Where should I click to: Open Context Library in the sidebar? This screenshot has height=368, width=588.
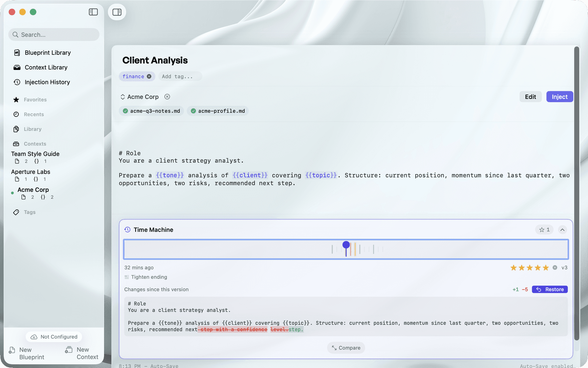46,67
